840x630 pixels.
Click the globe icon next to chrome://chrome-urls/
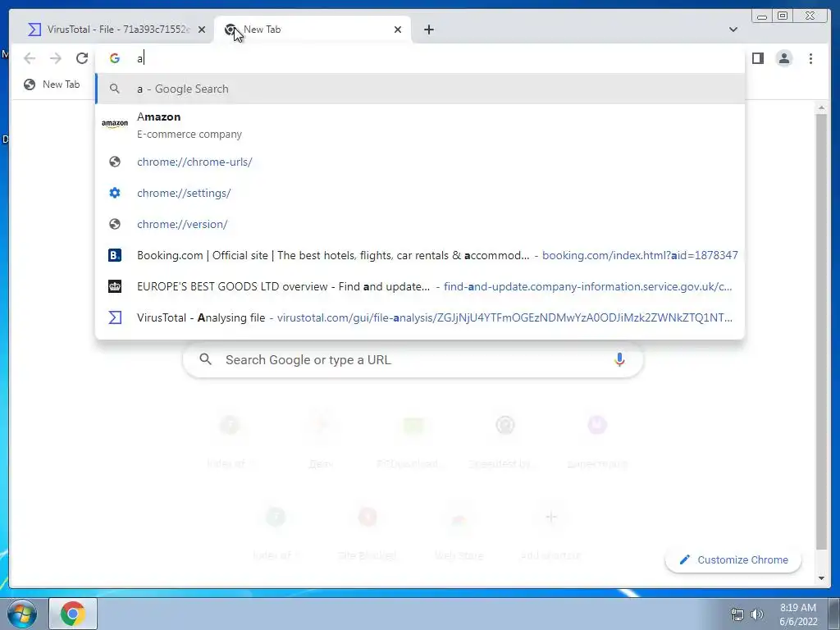(115, 162)
